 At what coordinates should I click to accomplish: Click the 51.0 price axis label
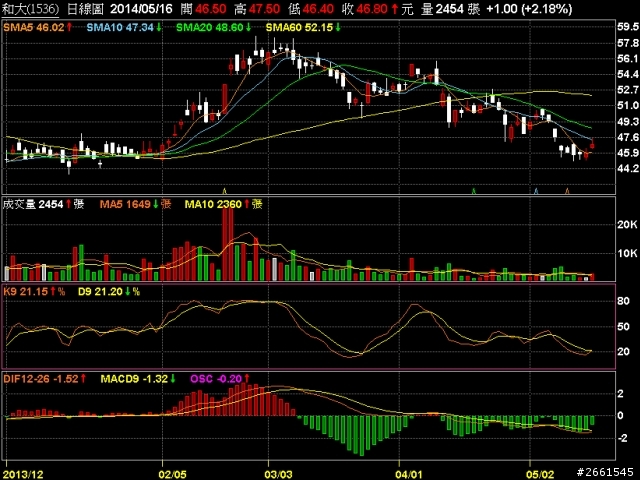628,106
